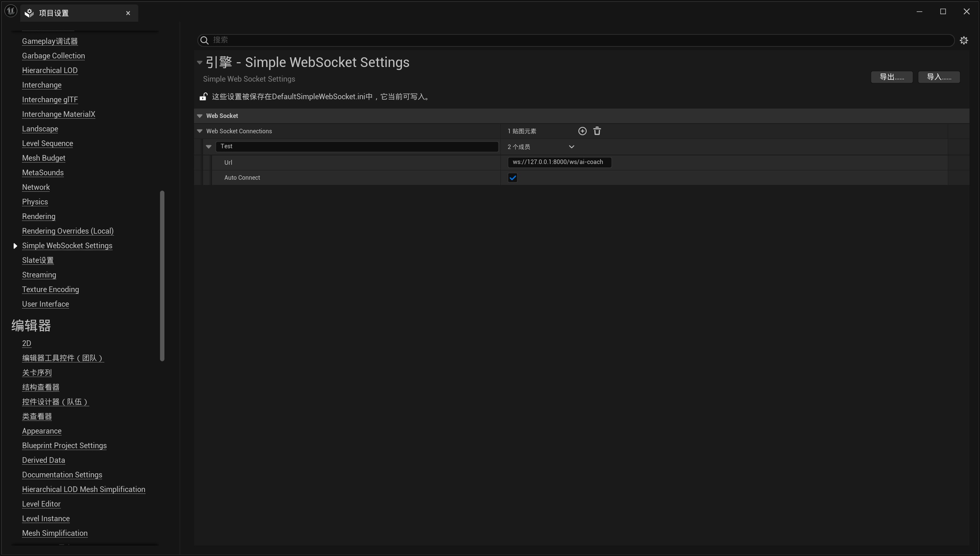Open User Interface settings

pos(46,304)
